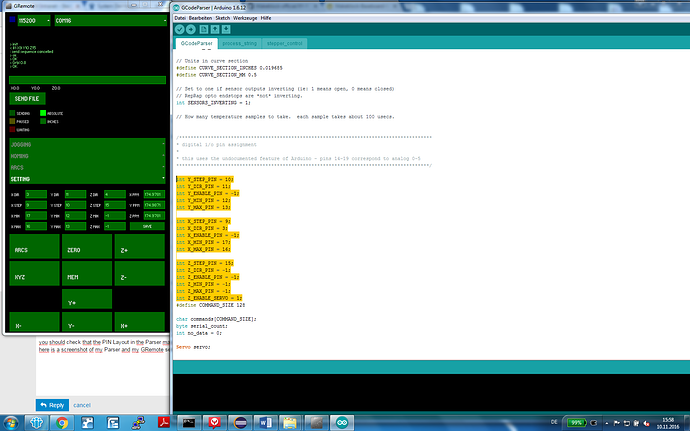Click the Open sketch icon

(x=215, y=29)
